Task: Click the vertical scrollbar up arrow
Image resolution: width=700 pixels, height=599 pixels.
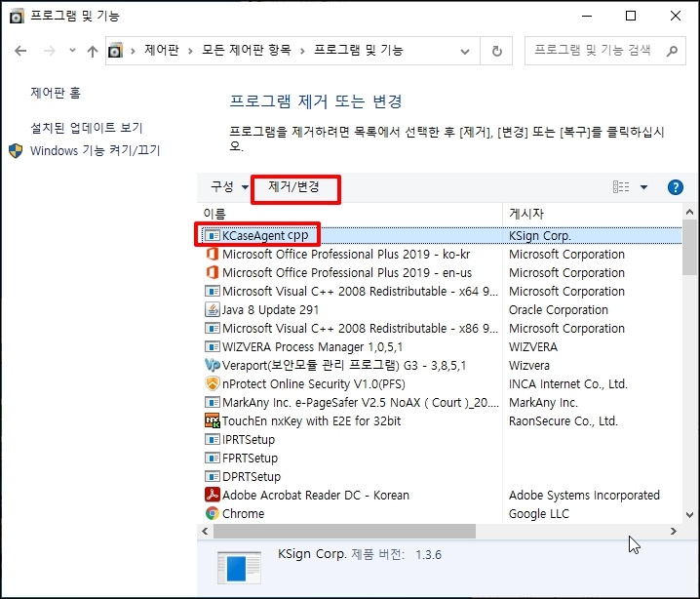Action: [689, 212]
